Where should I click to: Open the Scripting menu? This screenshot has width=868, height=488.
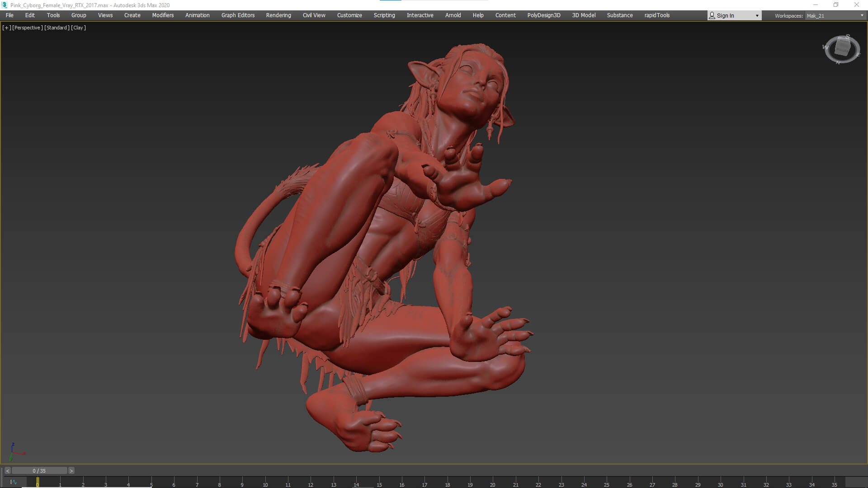tap(384, 15)
